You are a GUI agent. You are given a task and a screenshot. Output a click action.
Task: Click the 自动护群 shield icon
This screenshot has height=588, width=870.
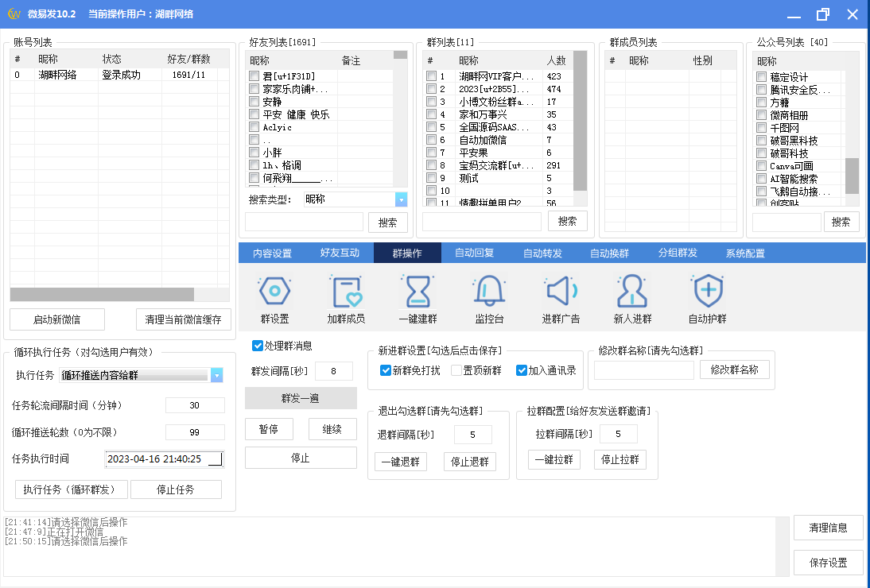[x=708, y=300]
